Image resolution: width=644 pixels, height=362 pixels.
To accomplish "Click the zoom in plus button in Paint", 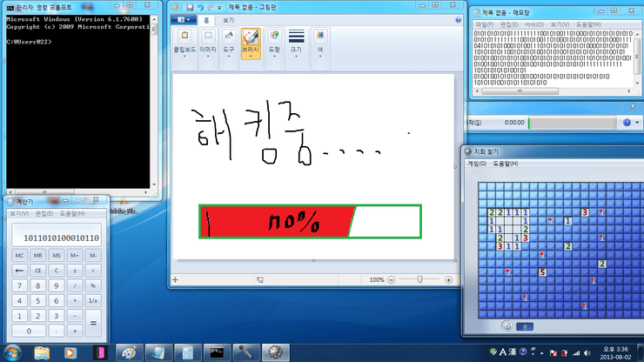I will pos(448,280).
